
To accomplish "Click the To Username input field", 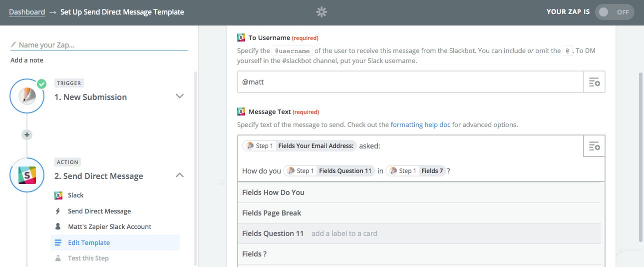I will pyautogui.click(x=409, y=82).
